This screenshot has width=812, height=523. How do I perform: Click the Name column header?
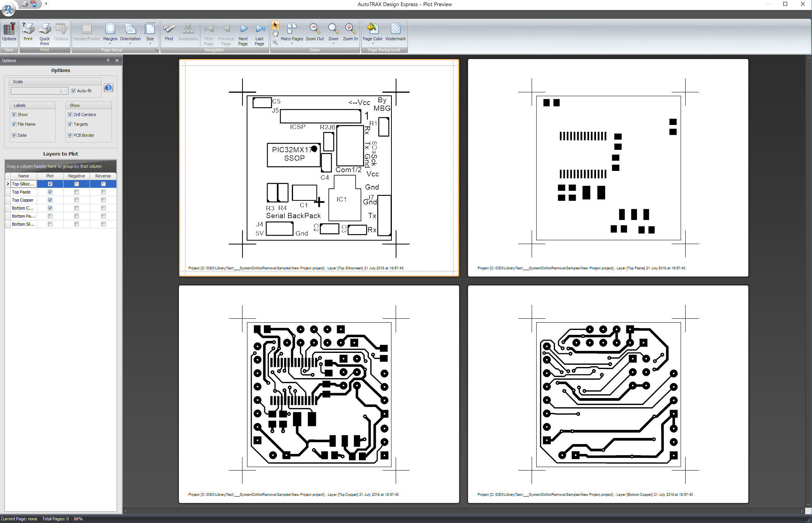24,176
